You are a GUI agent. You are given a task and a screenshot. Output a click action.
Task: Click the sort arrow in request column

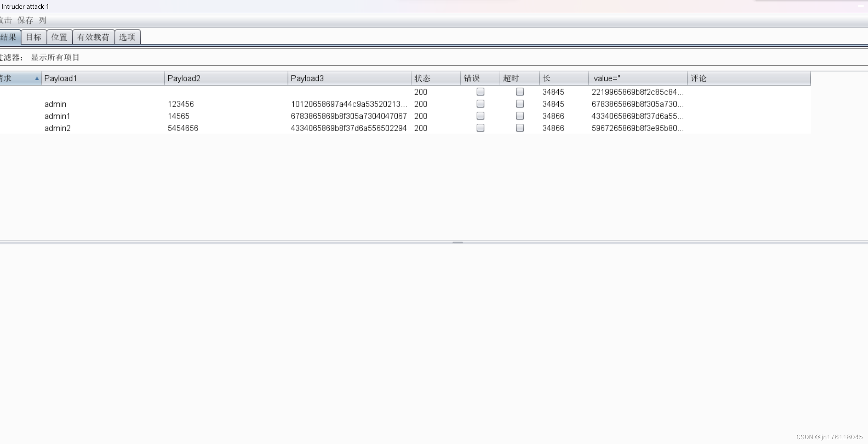[37, 78]
